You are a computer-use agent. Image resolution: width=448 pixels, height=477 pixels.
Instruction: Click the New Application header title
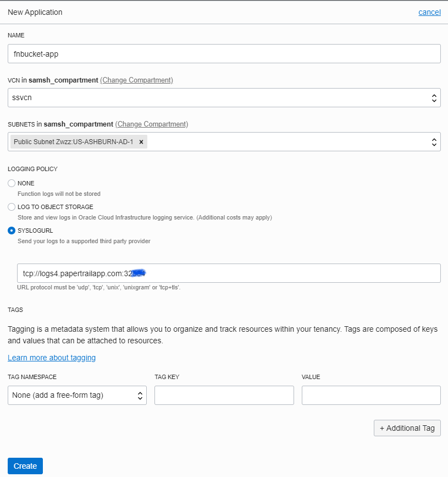tap(35, 12)
